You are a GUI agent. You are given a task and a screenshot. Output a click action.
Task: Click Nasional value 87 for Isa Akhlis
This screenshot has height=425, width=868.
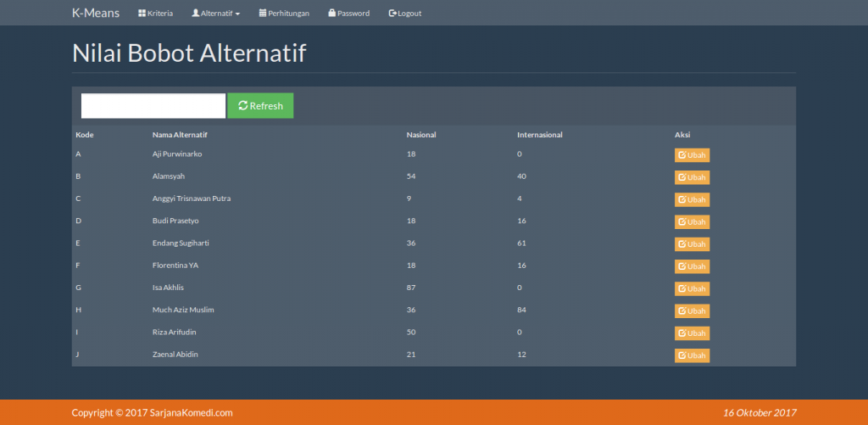[411, 288]
